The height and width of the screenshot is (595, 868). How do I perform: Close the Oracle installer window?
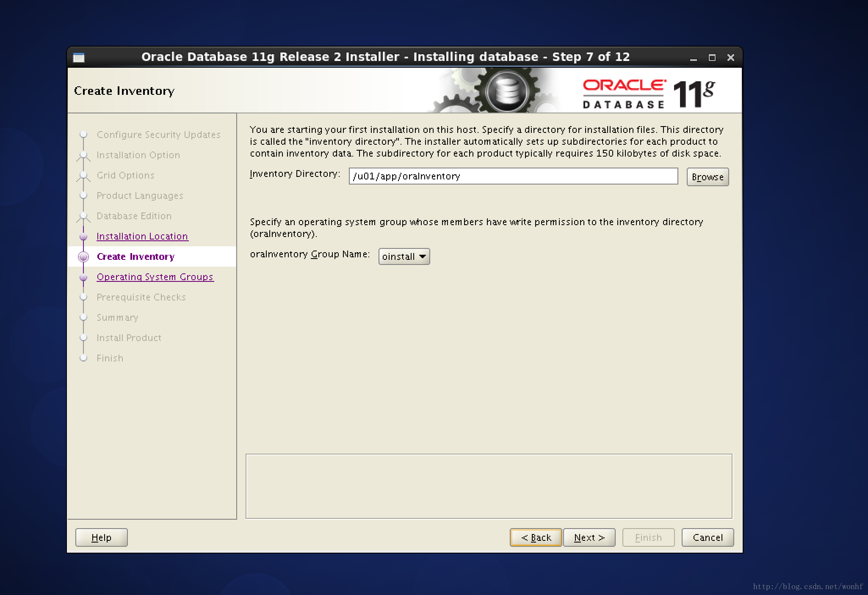point(731,58)
